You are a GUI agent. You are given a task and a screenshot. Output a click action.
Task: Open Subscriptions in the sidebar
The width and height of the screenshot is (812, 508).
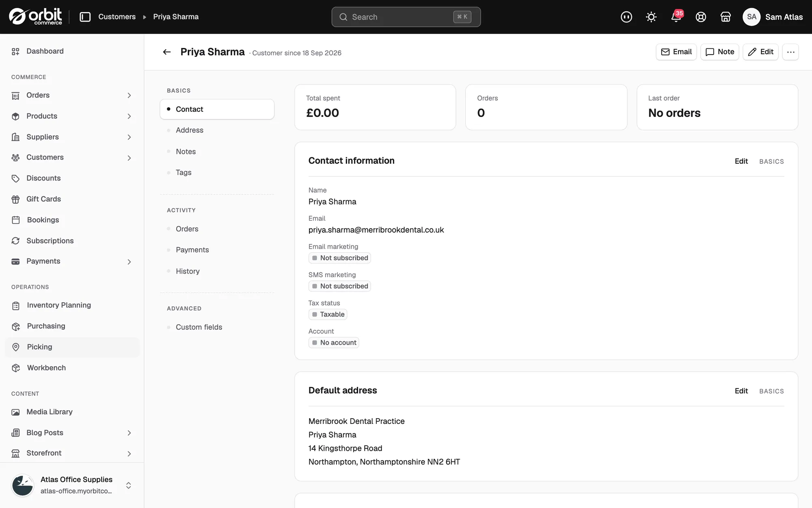[x=72, y=241]
